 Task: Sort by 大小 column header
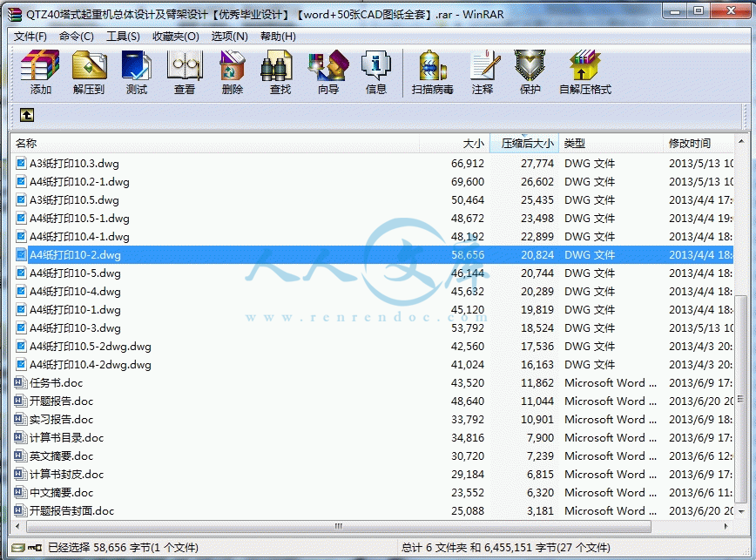(x=454, y=143)
